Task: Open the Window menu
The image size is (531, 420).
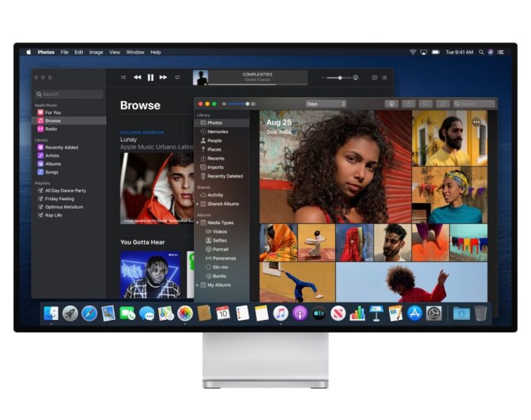Action: click(x=135, y=52)
